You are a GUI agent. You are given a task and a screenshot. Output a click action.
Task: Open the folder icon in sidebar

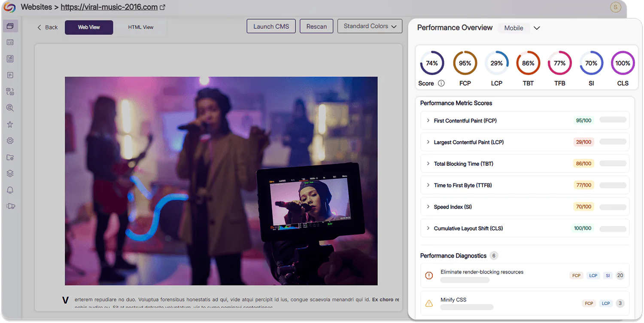coord(10,157)
